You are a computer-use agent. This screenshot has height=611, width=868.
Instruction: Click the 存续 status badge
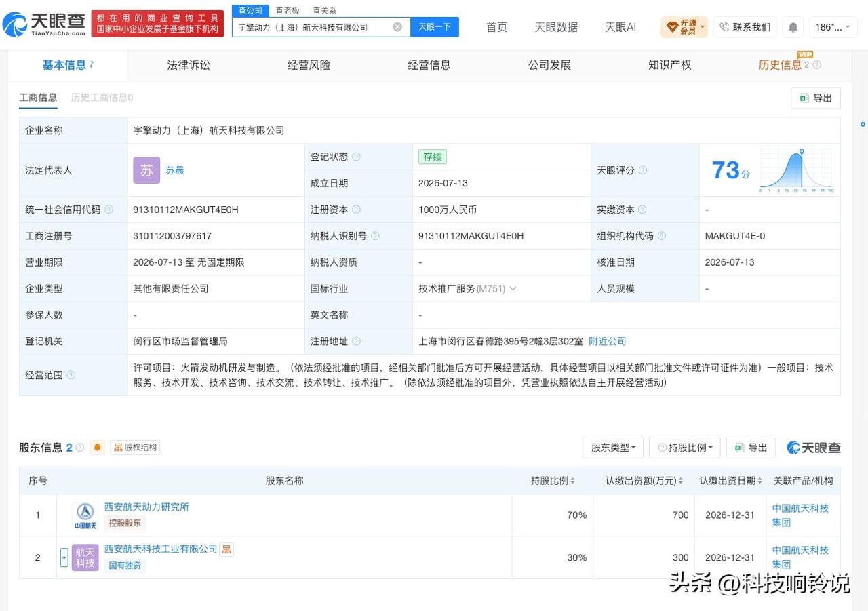[433, 157]
